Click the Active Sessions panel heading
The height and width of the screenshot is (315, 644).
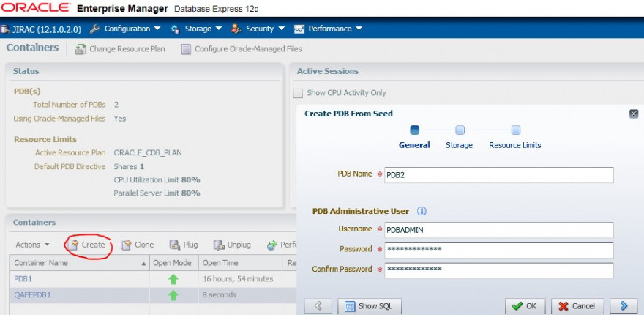[x=328, y=71]
